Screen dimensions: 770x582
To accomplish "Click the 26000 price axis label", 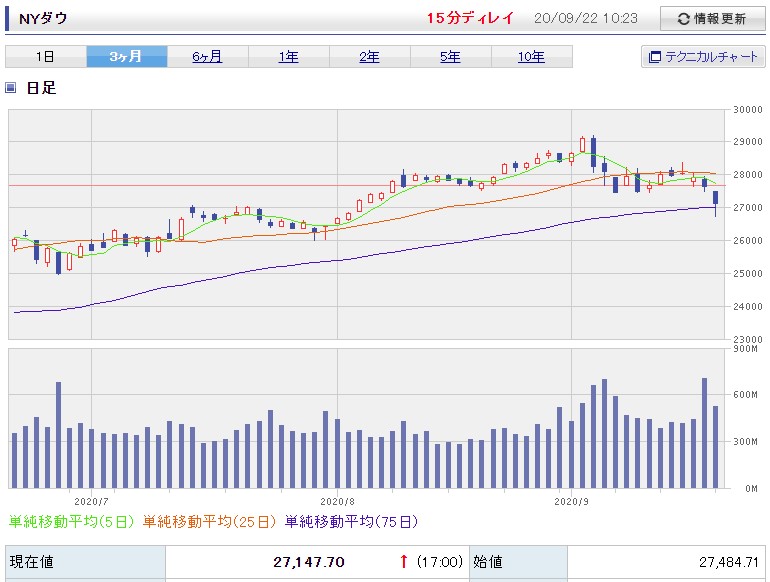I will 747,241.
